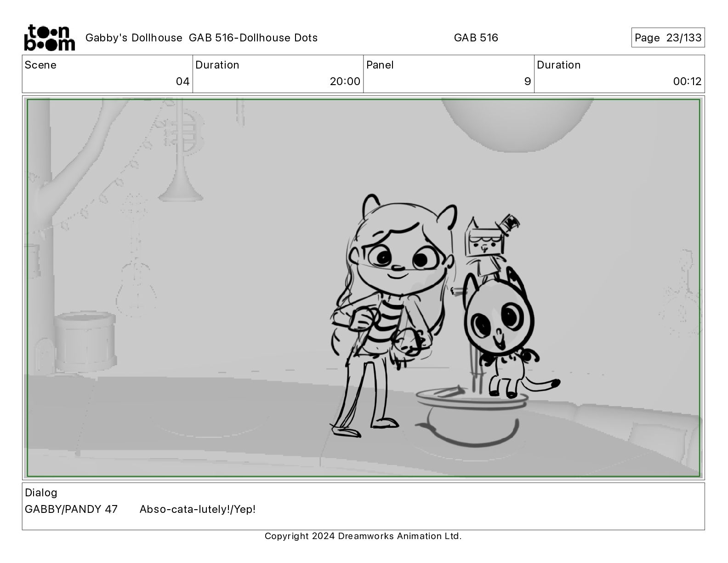
Task: Click the panel duration value 00:12
Action: click(687, 81)
